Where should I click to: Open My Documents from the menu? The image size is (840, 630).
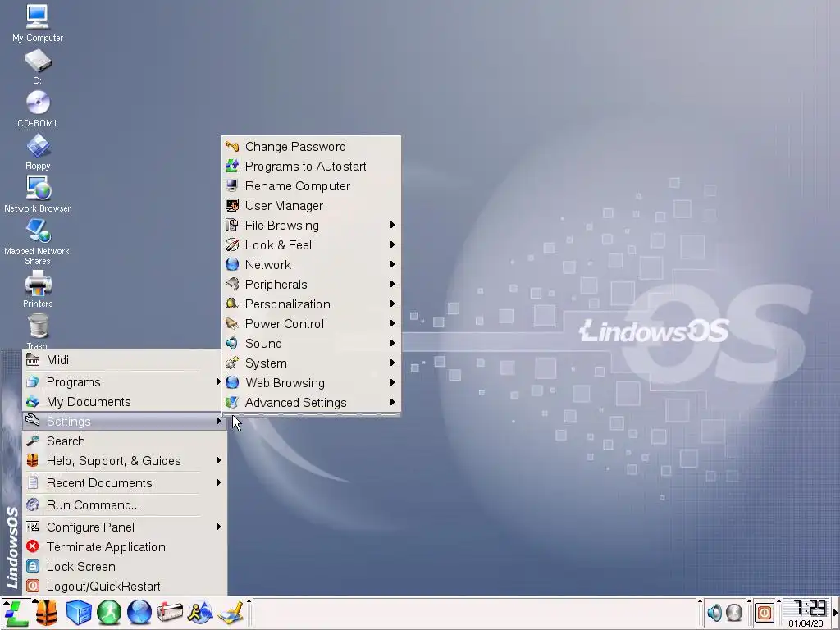click(124, 402)
